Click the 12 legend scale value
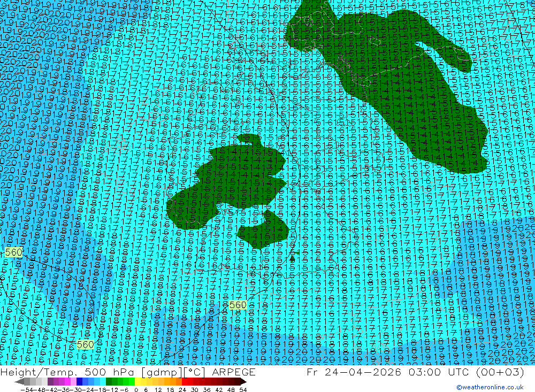Viewport: 535px width, 392px height. click(158, 390)
